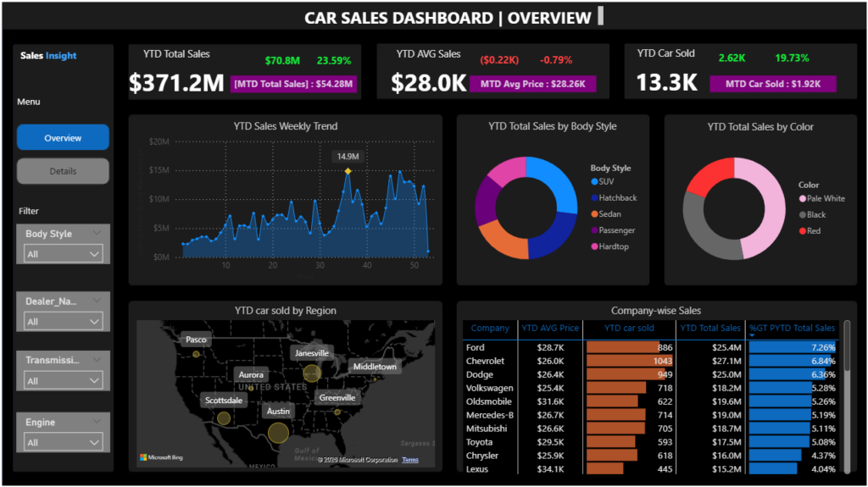The image size is (868, 487).
Task: Click the Scottsdale bubble marker on the map
Action: 224,418
